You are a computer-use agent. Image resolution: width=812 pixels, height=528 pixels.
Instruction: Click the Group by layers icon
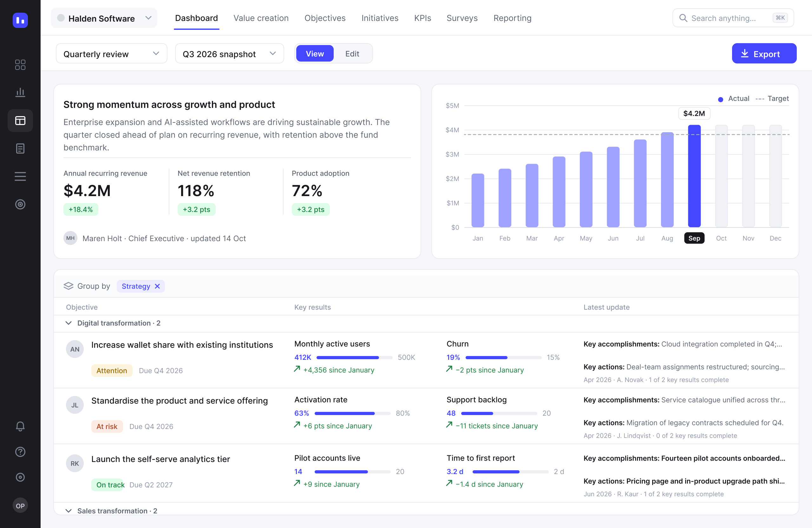[x=69, y=286]
